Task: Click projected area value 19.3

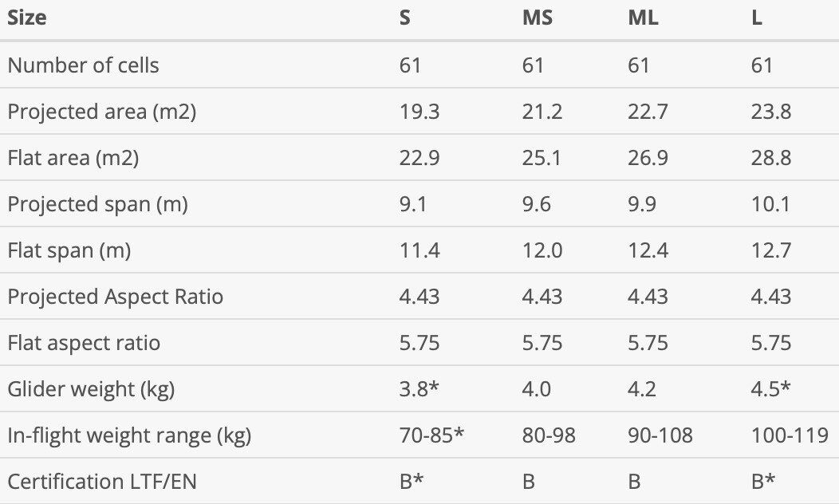Action: (419, 112)
